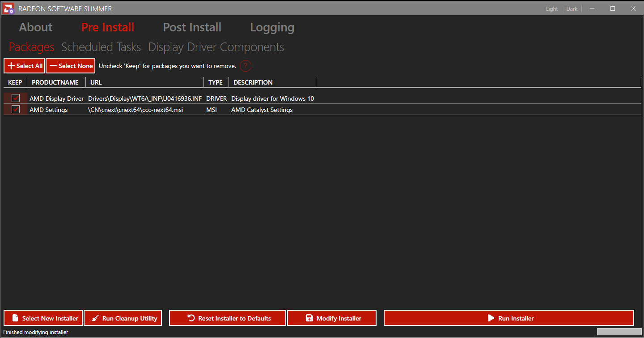Uncheck Keep for AMD Display Driver
644x338 pixels.
pos(16,98)
